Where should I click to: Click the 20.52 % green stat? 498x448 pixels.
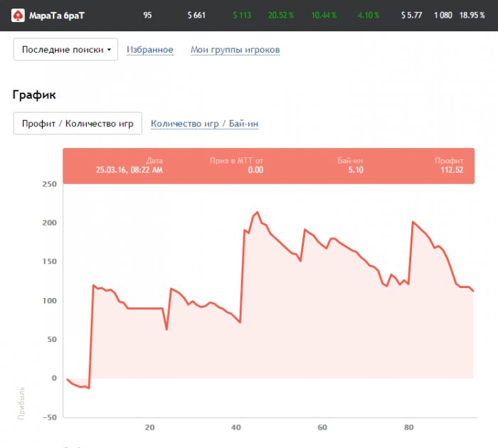click(281, 15)
